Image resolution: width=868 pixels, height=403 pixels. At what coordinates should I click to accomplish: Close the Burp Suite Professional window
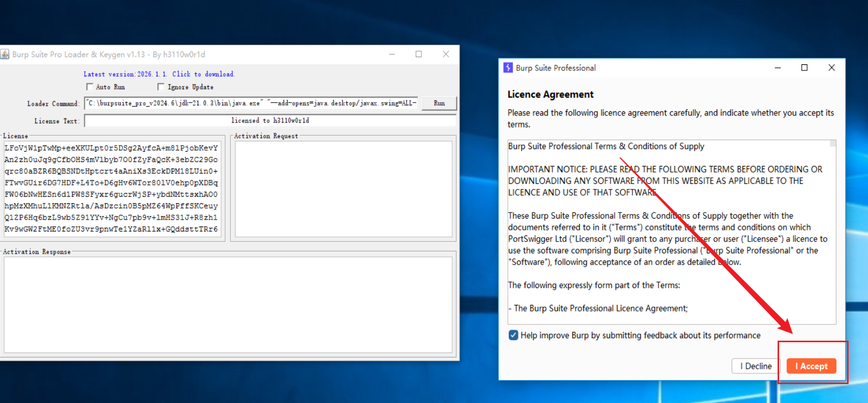pos(831,68)
